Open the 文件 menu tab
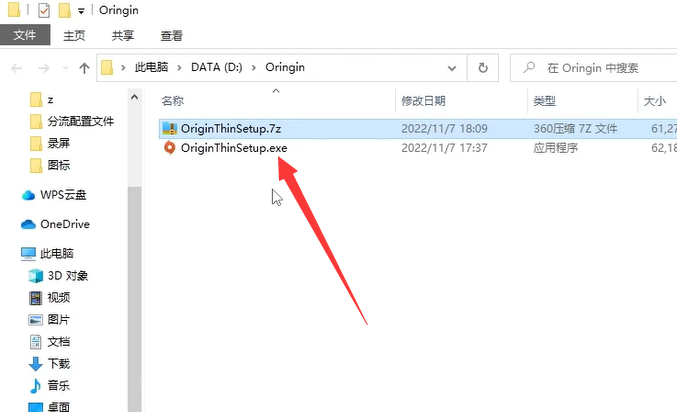This screenshot has width=677, height=412. (25, 35)
